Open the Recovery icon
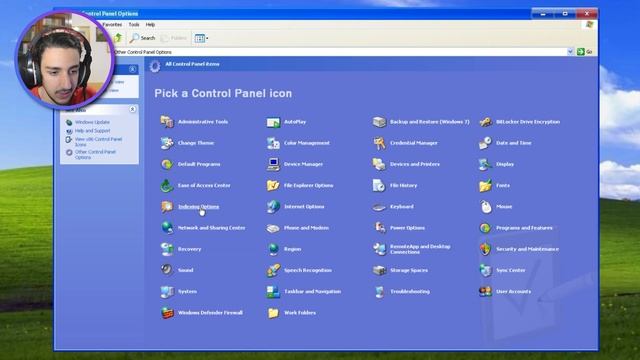 pos(167,249)
